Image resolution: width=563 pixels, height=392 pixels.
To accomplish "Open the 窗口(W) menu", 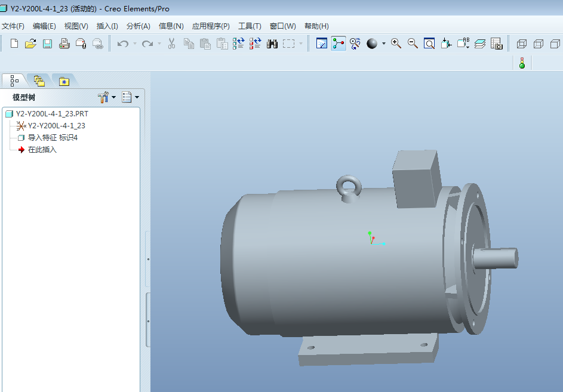I will [283, 26].
